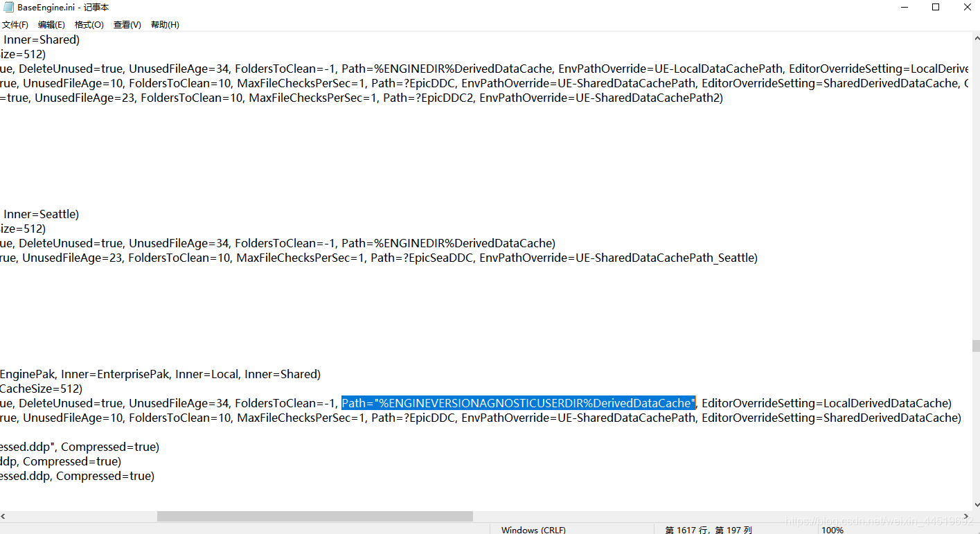Screen dimensions: 980x534
Task: Click the horizontal scrollbar left arrow
Action: pyautogui.click(x=3, y=516)
